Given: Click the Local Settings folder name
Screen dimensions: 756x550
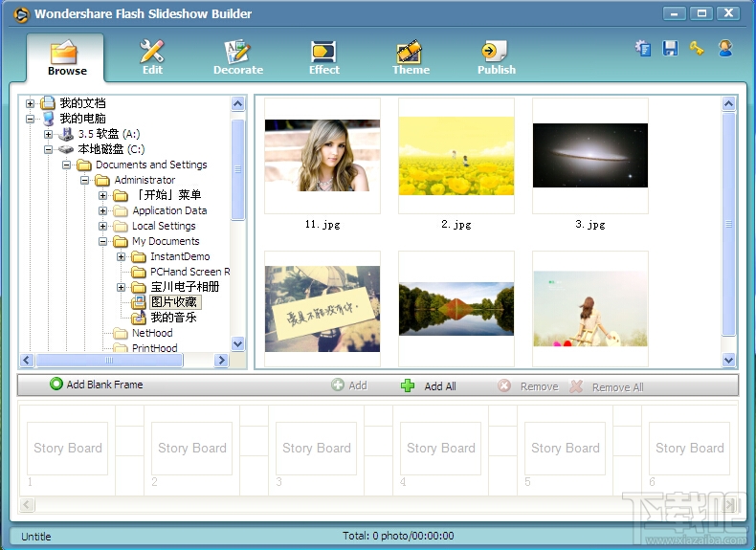Looking at the screenshot, I should pyautogui.click(x=164, y=226).
